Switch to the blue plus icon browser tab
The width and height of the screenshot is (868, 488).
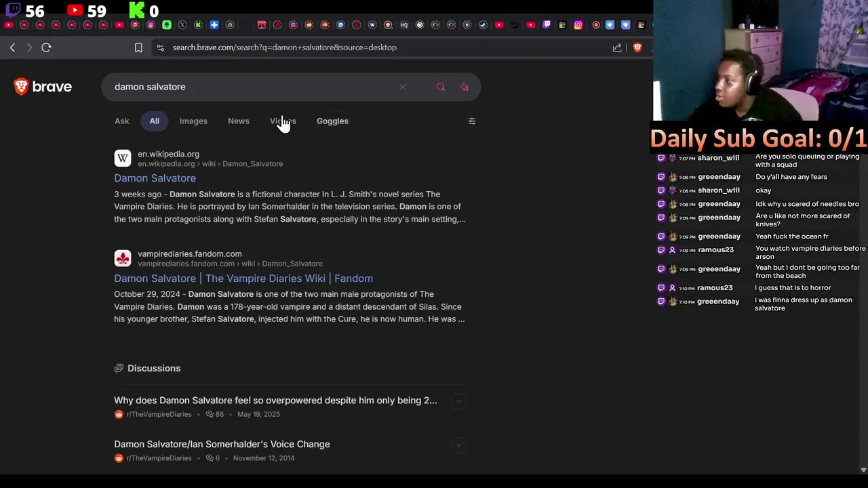click(x=214, y=25)
